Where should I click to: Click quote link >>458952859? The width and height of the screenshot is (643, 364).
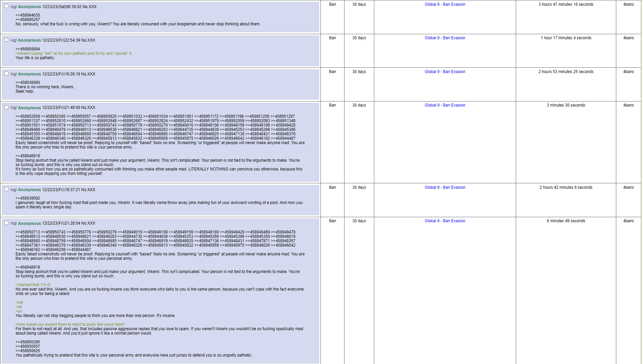[x=28, y=116]
